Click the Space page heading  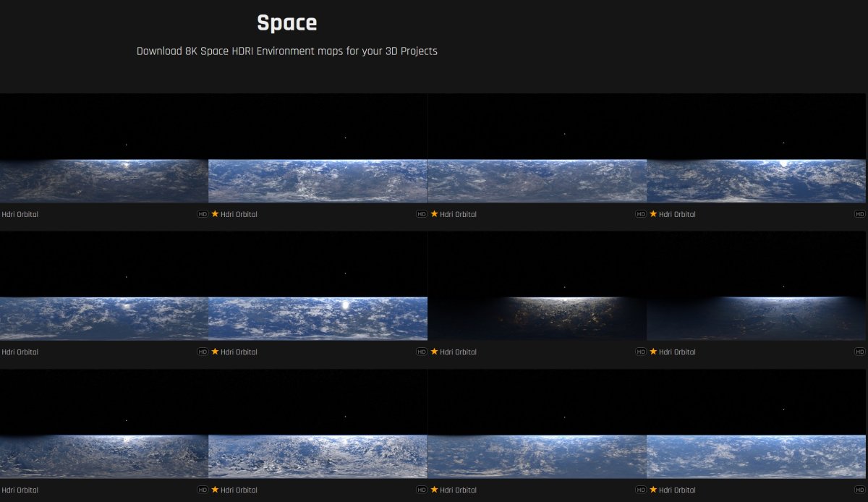286,23
